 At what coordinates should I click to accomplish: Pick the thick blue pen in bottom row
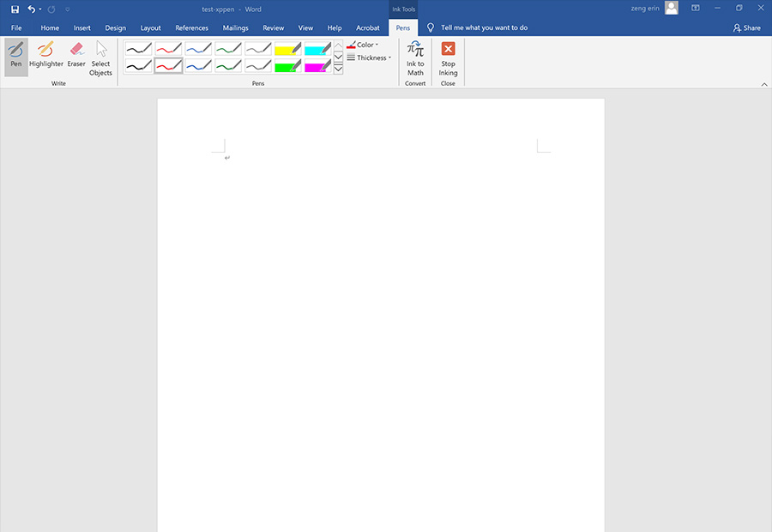[198, 65]
